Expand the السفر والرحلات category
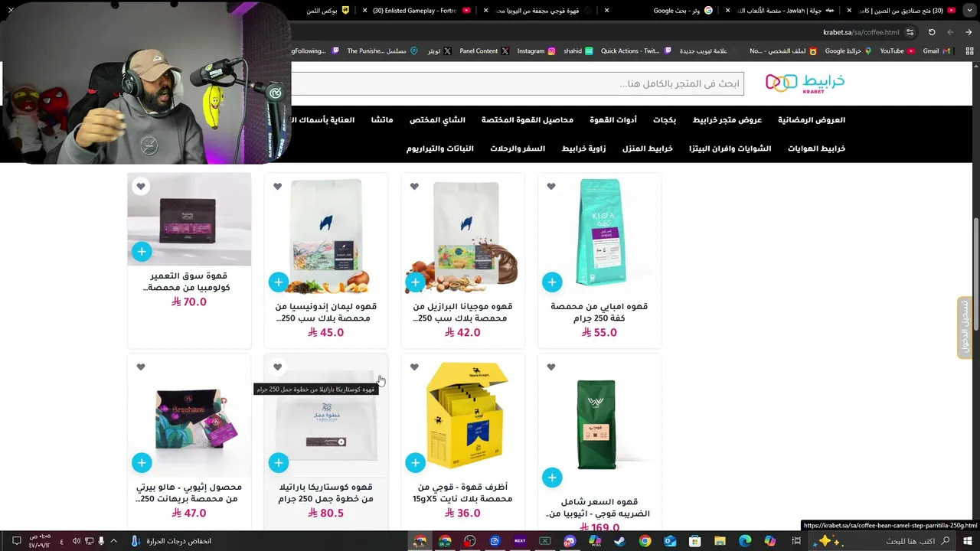 tap(518, 148)
